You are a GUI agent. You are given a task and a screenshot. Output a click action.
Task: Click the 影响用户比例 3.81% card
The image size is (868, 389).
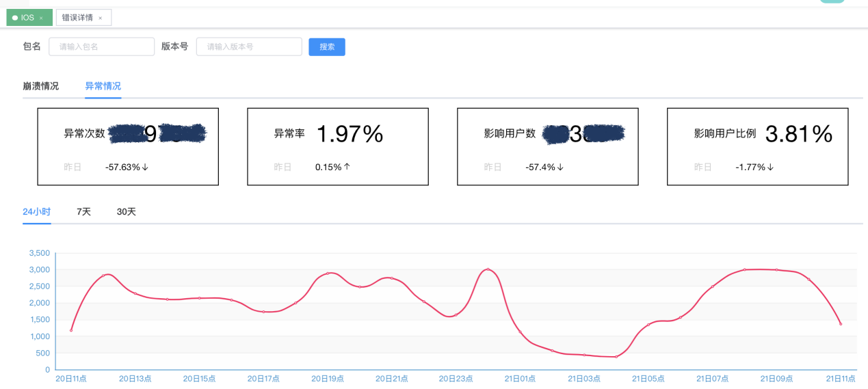point(758,146)
